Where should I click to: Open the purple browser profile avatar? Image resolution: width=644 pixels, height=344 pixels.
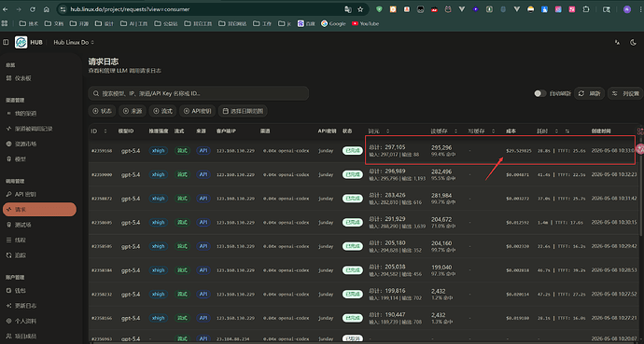pyautogui.click(x=627, y=9)
